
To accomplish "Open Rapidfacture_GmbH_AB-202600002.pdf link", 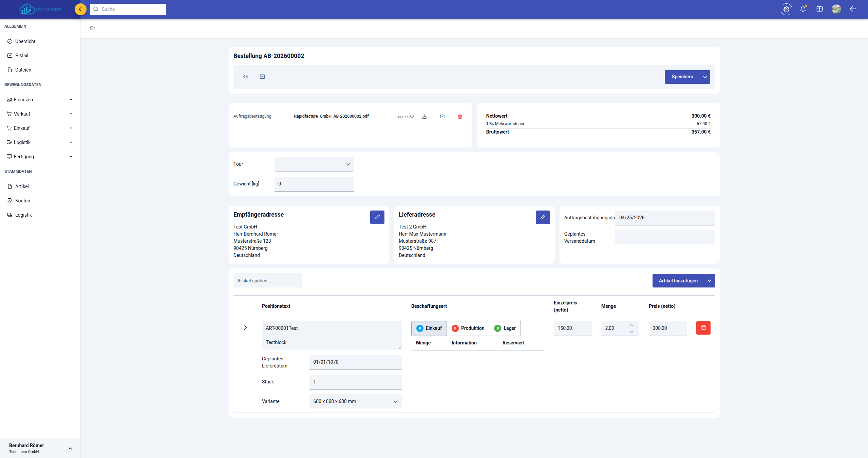I will [x=331, y=116].
